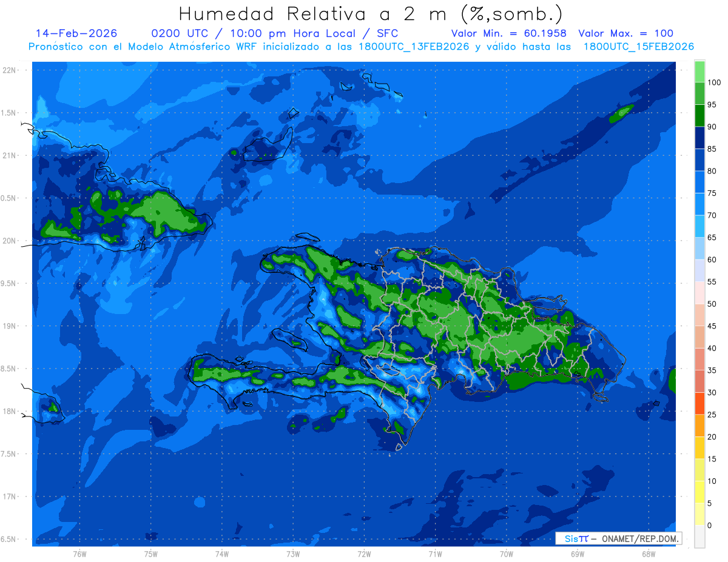728x562 pixels.
Task: Click the green legend band between 95 and 100
Action: 699,93
